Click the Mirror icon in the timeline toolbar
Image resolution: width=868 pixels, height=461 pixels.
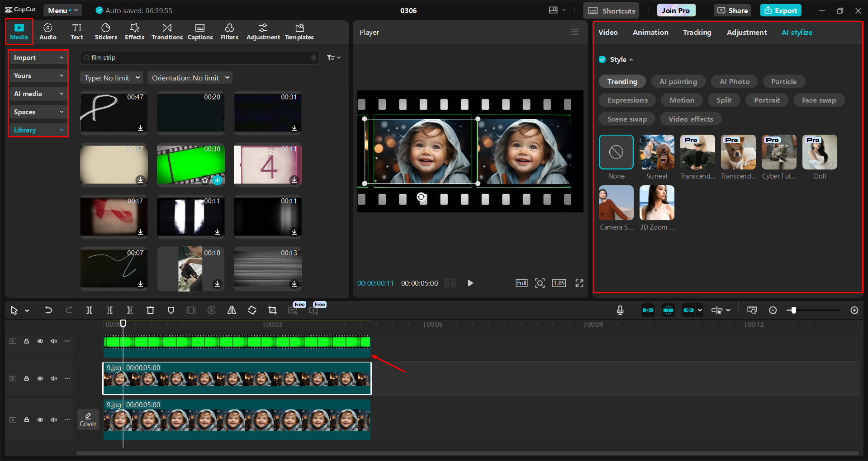232,310
